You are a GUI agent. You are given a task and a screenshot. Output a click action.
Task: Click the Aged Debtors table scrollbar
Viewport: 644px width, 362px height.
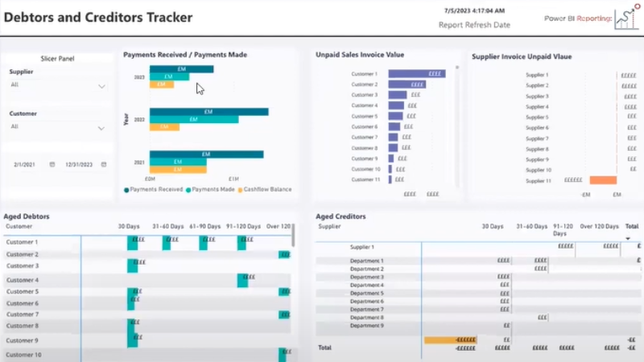point(293,235)
